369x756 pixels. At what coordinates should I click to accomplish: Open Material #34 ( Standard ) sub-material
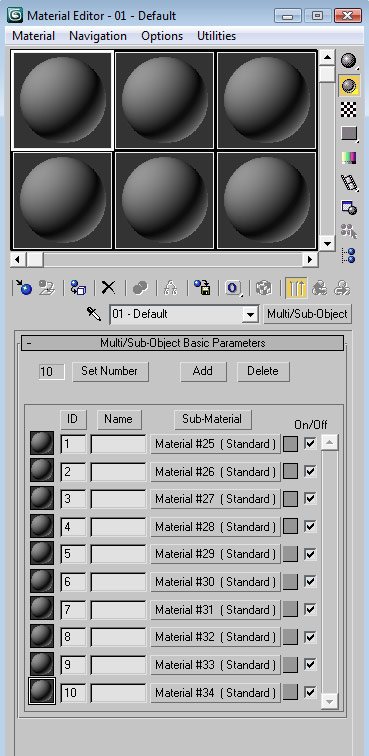coord(216,693)
